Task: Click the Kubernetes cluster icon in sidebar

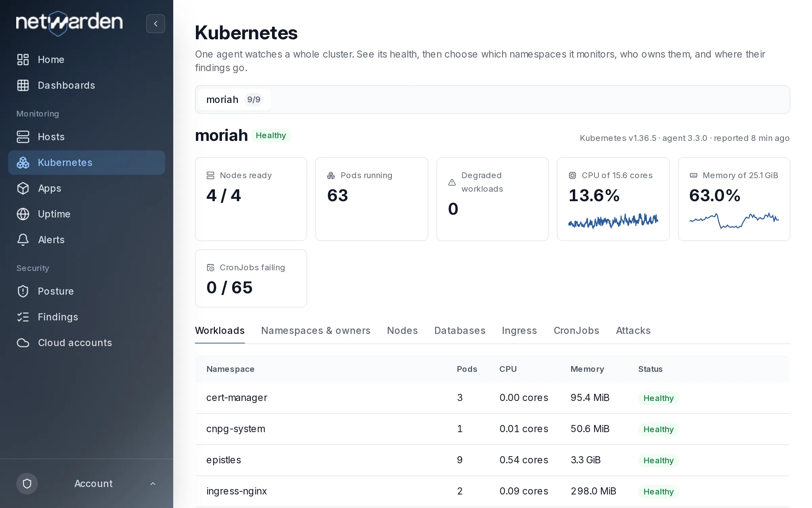Action: pos(23,163)
